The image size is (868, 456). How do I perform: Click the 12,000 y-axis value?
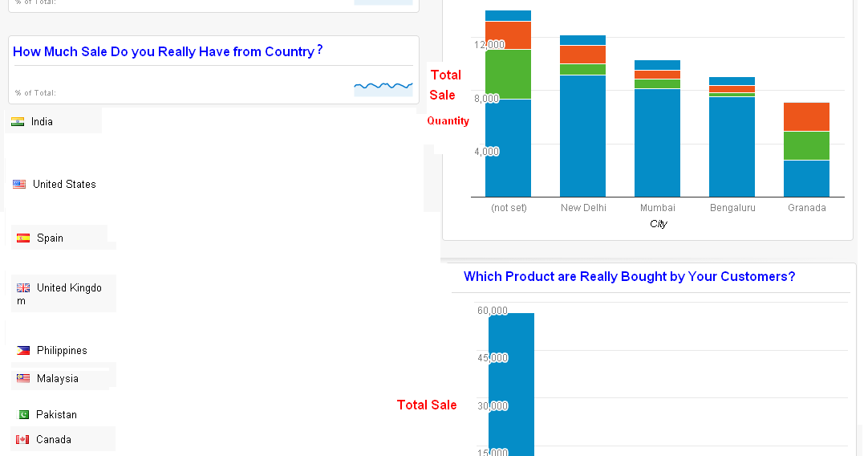coord(489,44)
